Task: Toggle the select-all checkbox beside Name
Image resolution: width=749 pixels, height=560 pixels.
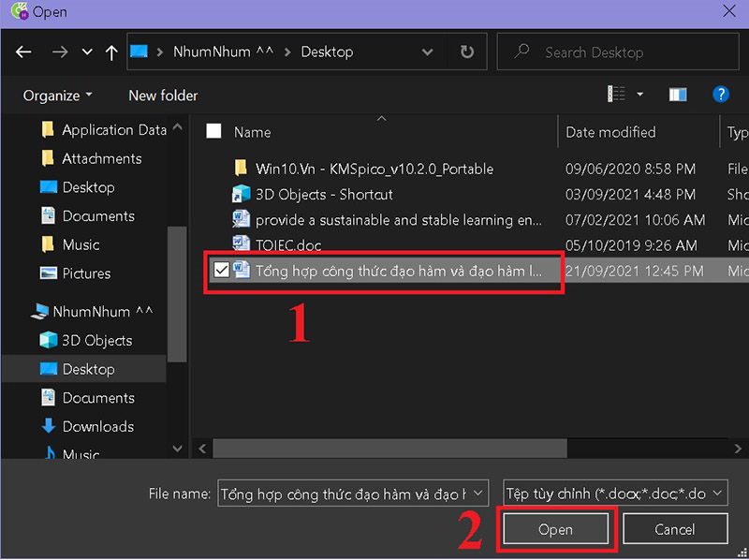Action: [x=214, y=132]
